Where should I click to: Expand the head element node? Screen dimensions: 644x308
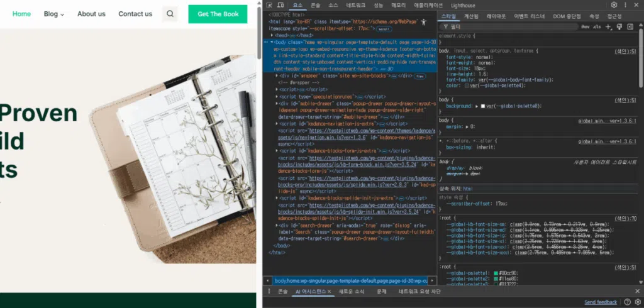click(271, 35)
